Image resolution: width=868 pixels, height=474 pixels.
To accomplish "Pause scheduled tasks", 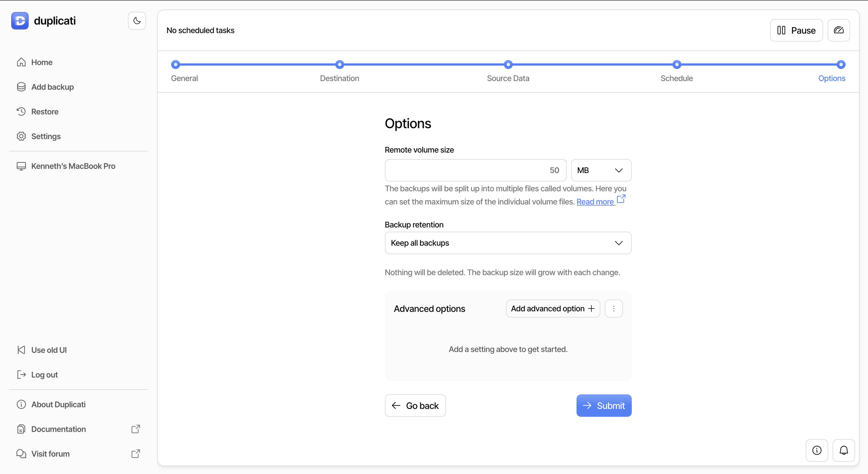I will pyautogui.click(x=796, y=30).
